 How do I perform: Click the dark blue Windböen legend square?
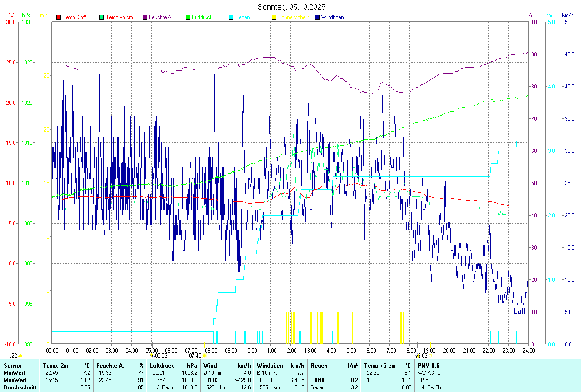click(318, 17)
